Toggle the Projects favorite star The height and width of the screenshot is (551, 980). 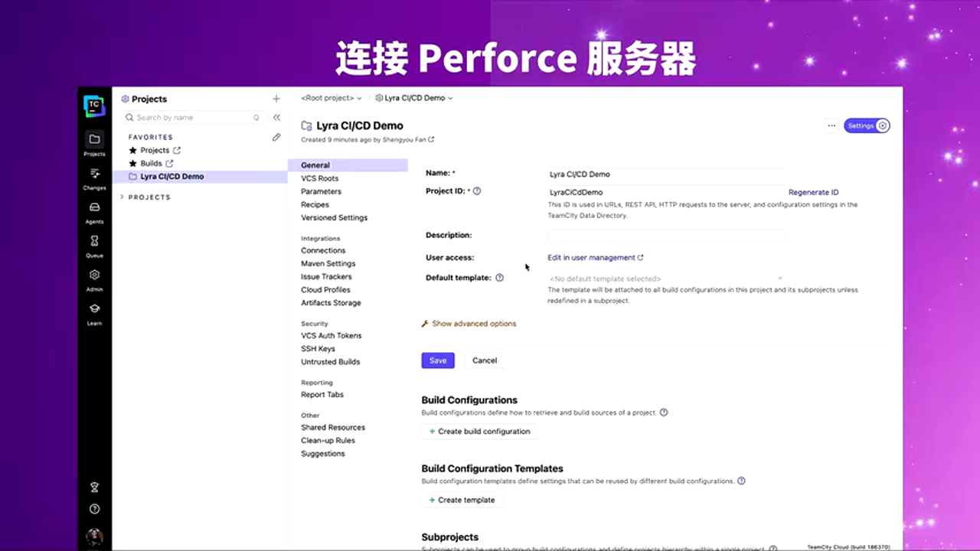click(x=134, y=150)
